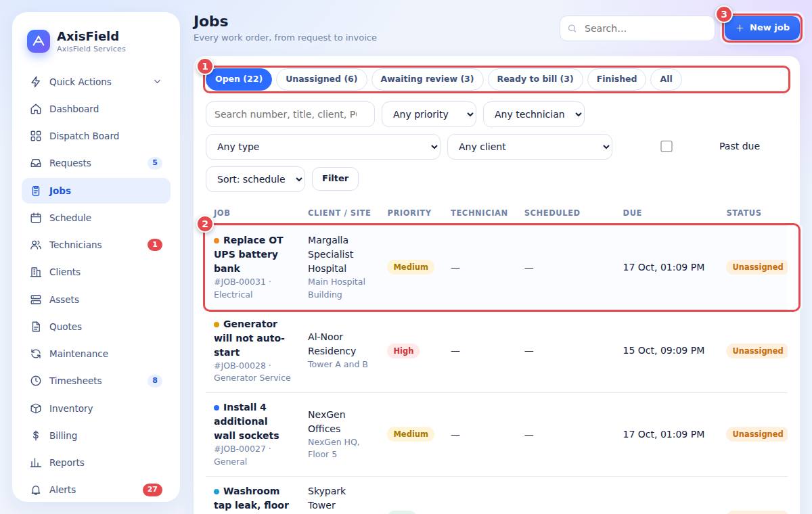Click Medium badge in JOB-00027 row

pos(411,434)
